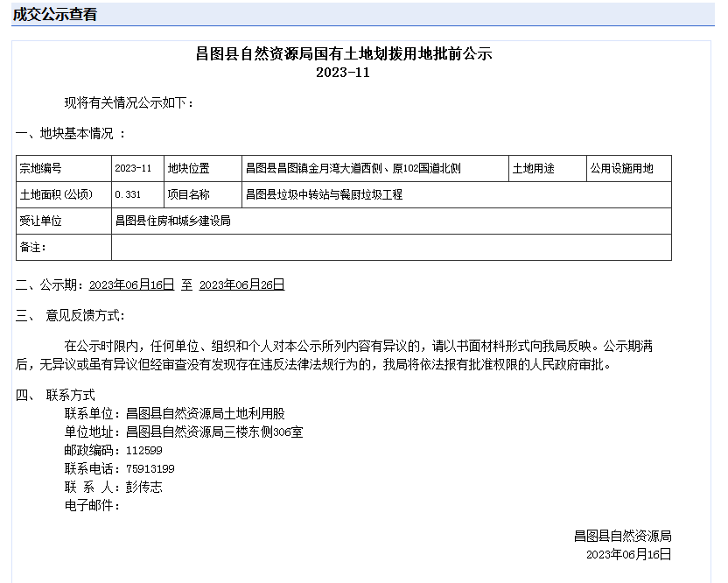728x583 pixels.
Task: Click the end date 2023年06月26日
Action: click(241, 284)
